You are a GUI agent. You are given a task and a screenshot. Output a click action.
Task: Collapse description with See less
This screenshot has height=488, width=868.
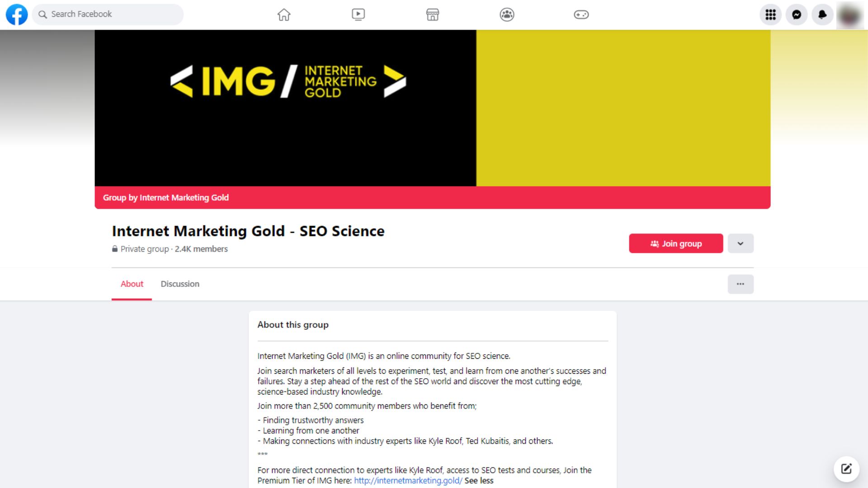[479, 480]
